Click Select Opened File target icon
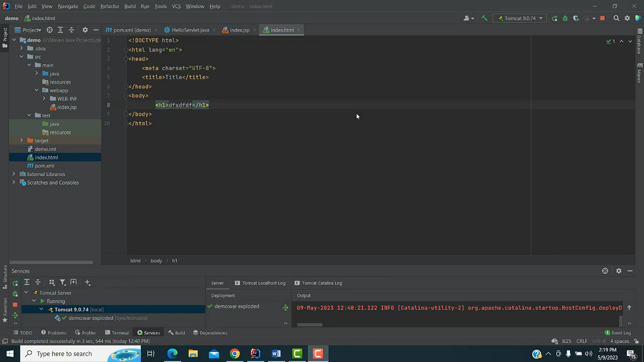This screenshot has height=362, width=644. click(x=50, y=30)
